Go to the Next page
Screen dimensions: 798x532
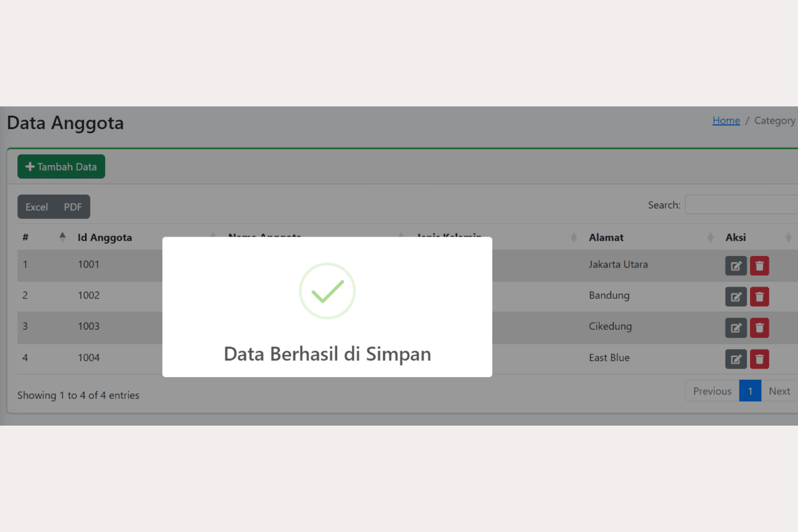tap(779, 391)
